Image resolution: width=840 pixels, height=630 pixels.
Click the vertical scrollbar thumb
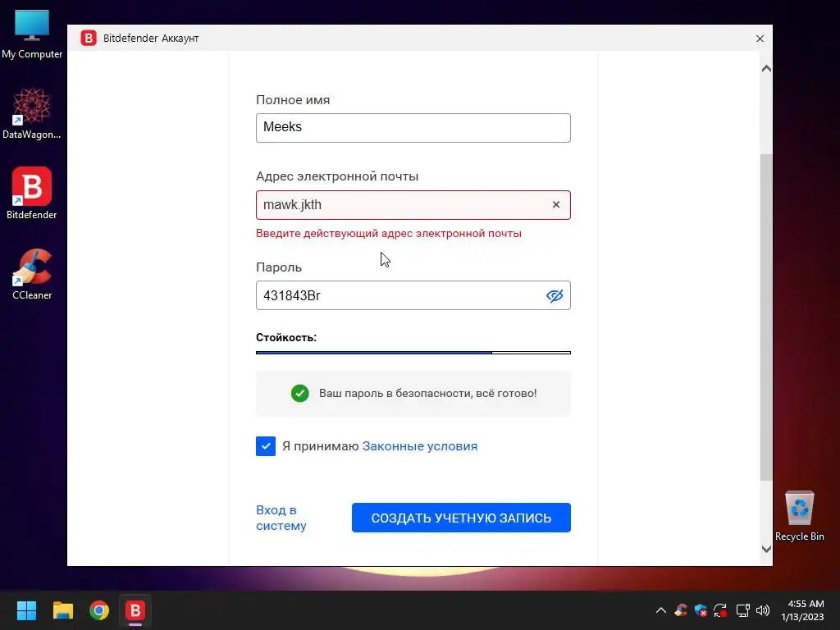[766, 317]
